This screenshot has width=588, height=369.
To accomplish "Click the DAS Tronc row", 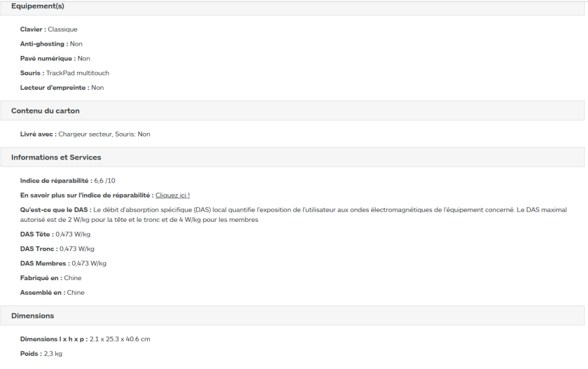I will click(57, 249).
